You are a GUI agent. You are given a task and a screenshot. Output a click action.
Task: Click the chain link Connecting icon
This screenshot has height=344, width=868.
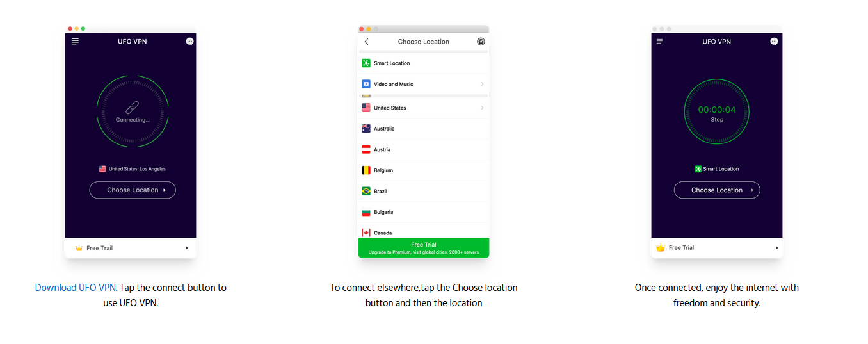[133, 108]
